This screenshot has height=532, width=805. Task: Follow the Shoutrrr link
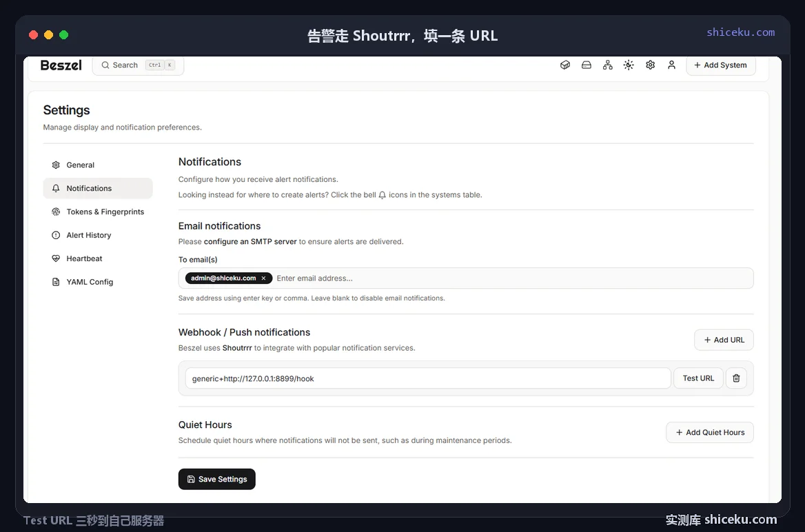(x=236, y=347)
